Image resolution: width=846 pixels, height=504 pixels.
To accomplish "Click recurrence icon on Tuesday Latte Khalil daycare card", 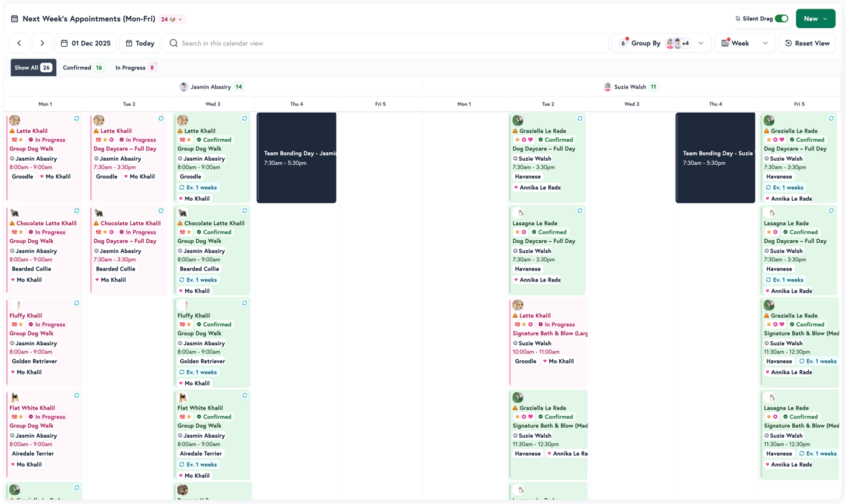I will (161, 119).
